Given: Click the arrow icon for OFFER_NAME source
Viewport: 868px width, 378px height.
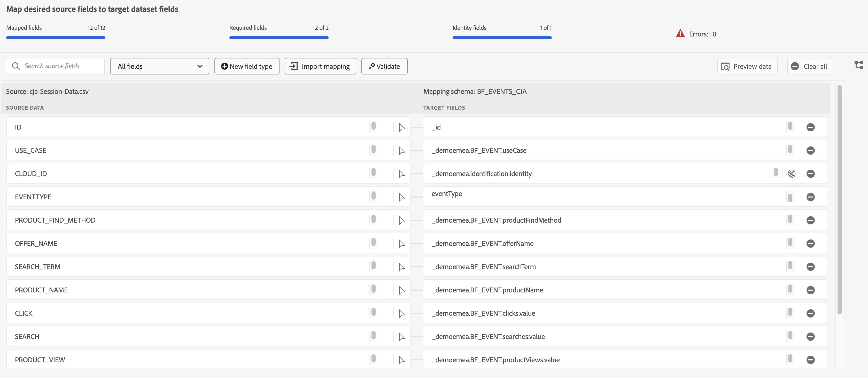Looking at the screenshot, I should click(x=402, y=244).
